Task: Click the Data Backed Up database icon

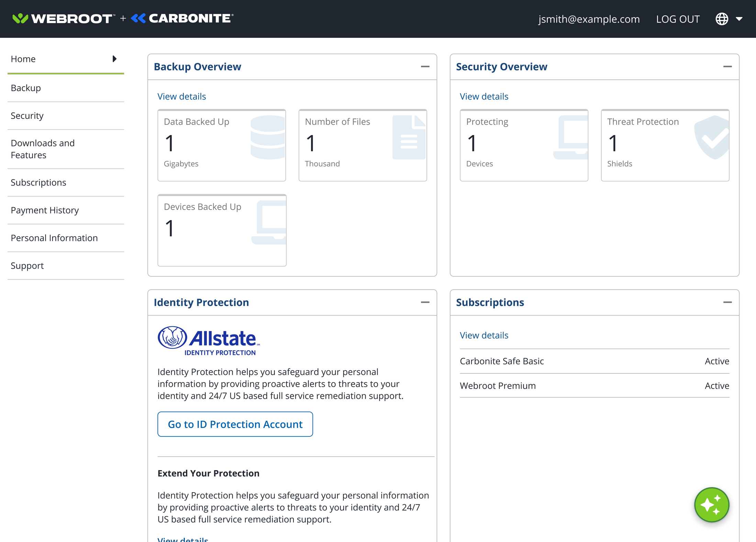Action: click(x=268, y=137)
